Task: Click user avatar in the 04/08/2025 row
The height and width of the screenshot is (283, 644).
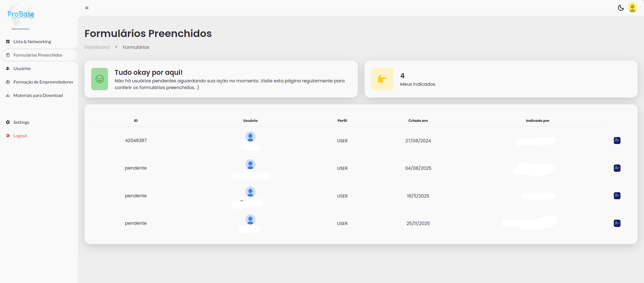Action: point(250,164)
